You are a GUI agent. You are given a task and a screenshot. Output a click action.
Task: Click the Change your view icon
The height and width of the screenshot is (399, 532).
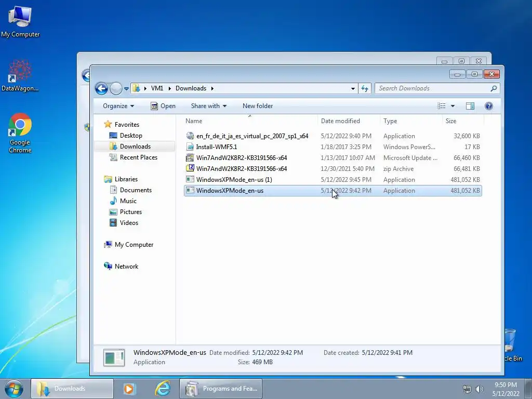442,106
